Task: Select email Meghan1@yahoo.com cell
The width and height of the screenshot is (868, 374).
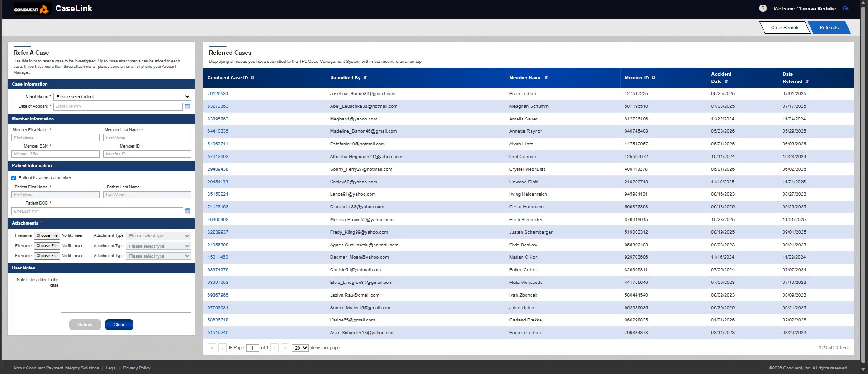Action: [354, 119]
